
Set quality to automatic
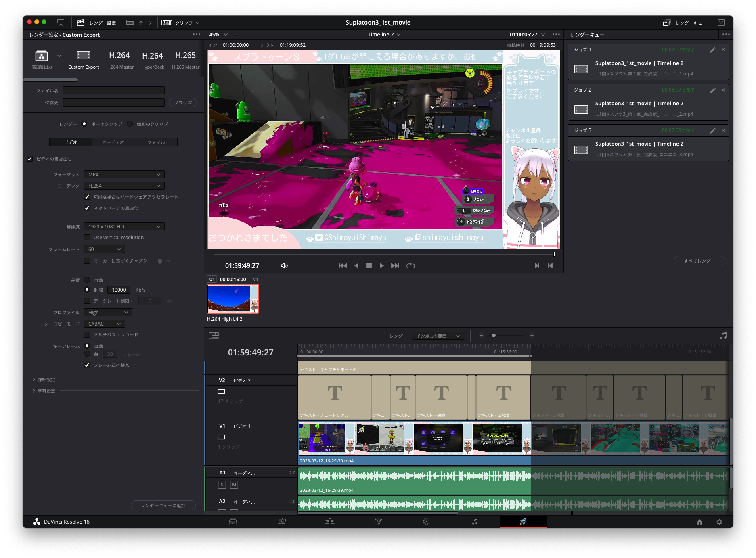pos(87,280)
